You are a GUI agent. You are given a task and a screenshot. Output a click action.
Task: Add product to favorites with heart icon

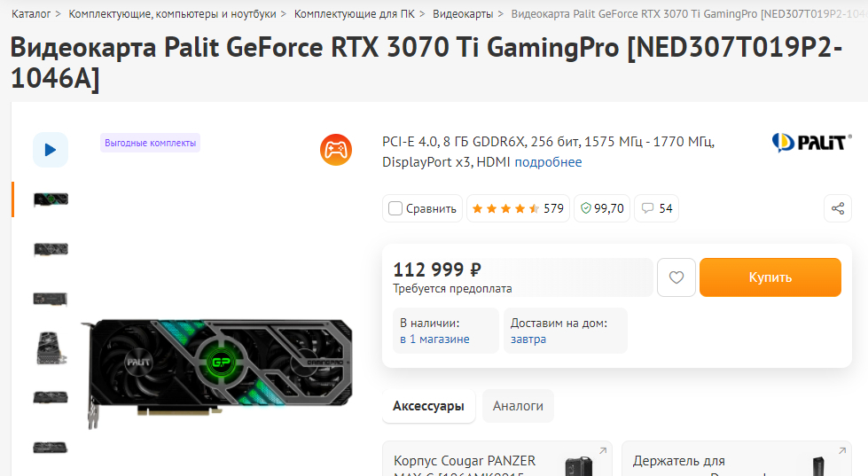(676, 277)
